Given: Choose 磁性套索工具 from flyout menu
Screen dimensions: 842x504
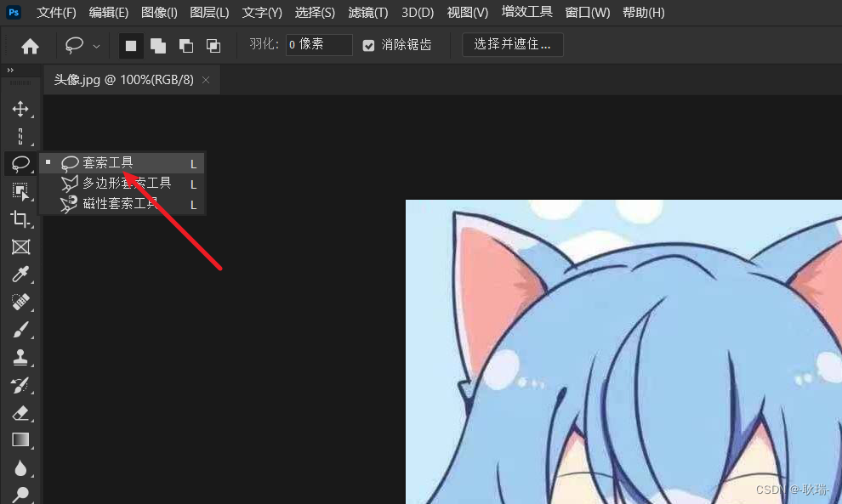Looking at the screenshot, I should (x=122, y=204).
